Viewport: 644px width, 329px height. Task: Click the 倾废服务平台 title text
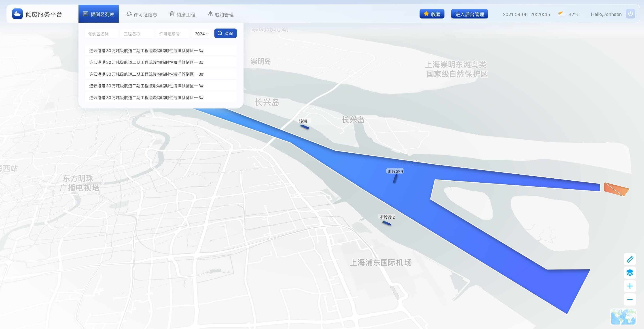pos(44,14)
